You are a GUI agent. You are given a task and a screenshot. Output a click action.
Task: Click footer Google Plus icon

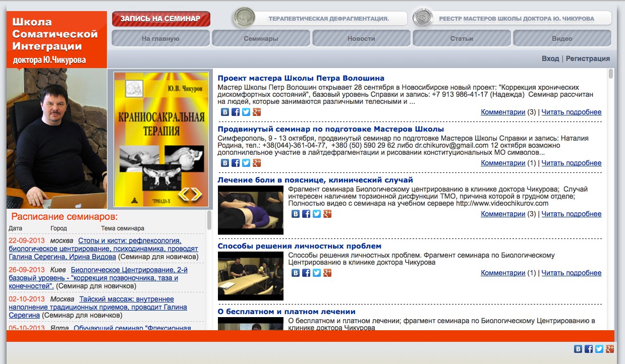[x=610, y=349]
